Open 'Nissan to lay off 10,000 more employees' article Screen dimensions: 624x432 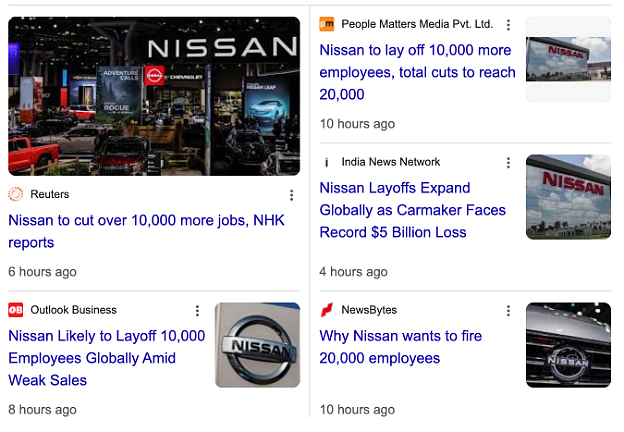point(417,72)
